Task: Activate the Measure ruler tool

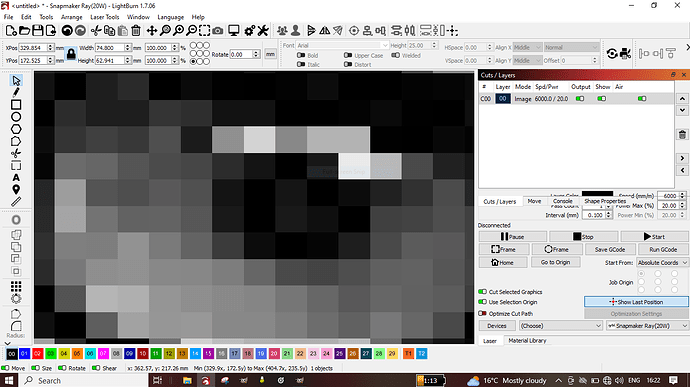Action: (16, 202)
